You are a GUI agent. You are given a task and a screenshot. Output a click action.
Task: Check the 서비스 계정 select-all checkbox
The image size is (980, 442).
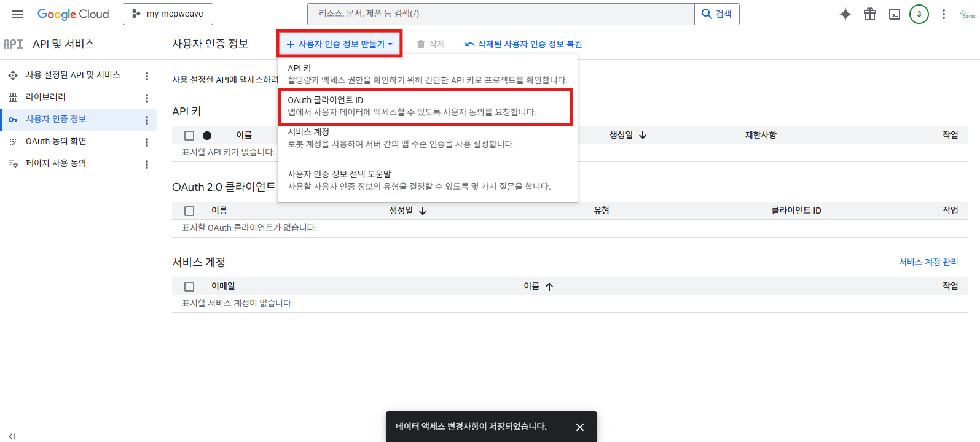coord(189,287)
